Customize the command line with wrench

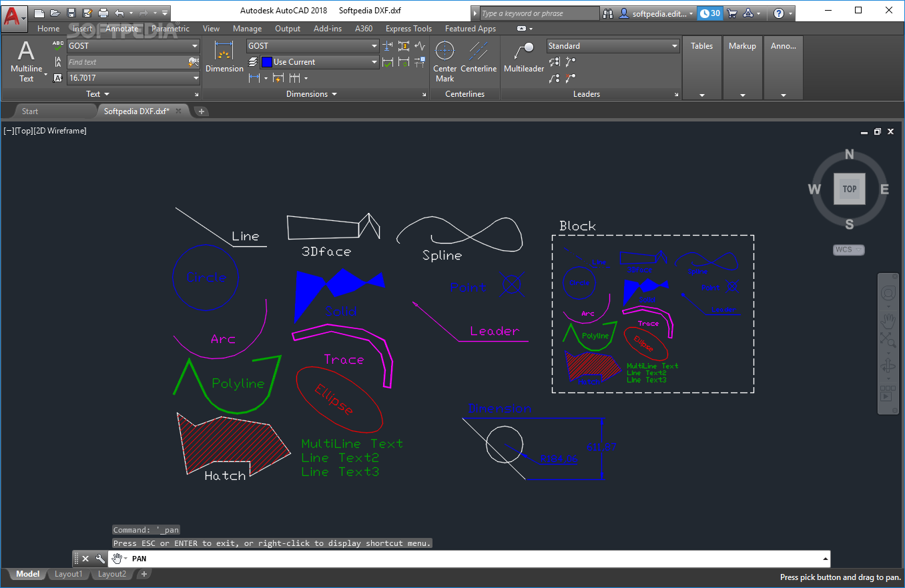100,559
